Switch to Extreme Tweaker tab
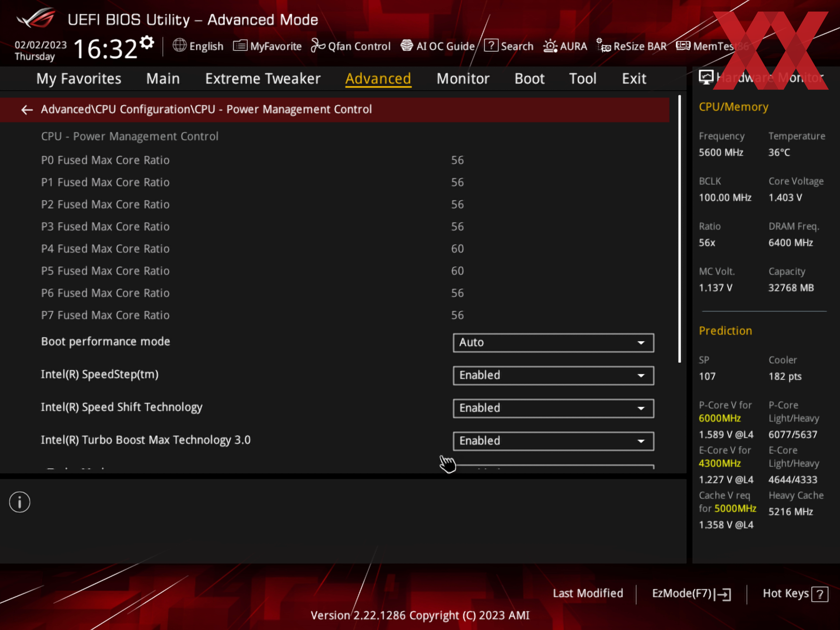Screen dimensions: 840x630 (x=263, y=79)
